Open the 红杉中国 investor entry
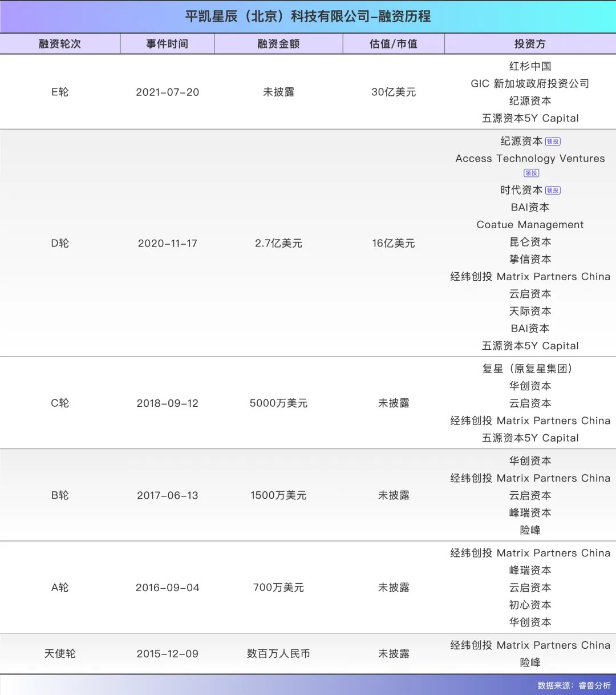Viewport: 616px width, 695px height. (x=530, y=66)
